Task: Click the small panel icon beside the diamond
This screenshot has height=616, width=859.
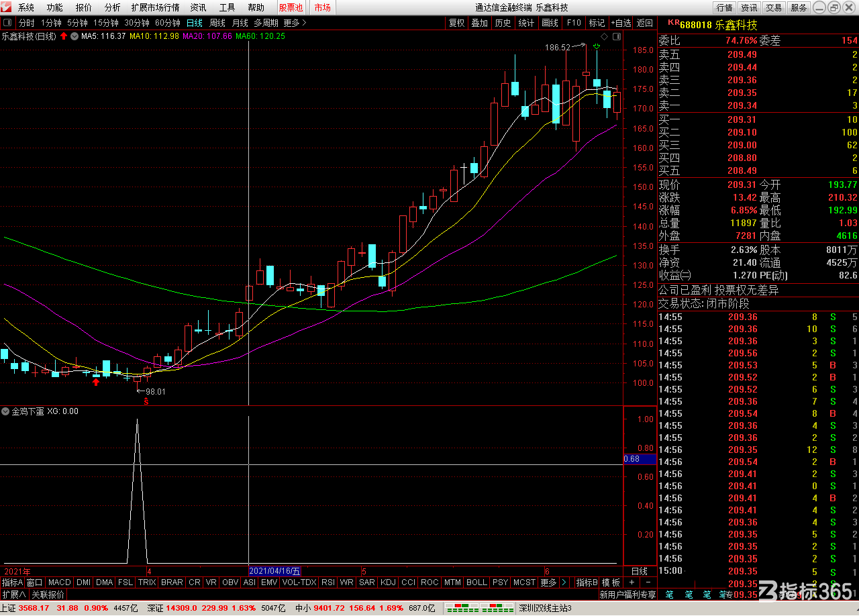Action: pyautogui.click(x=617, y=36)
